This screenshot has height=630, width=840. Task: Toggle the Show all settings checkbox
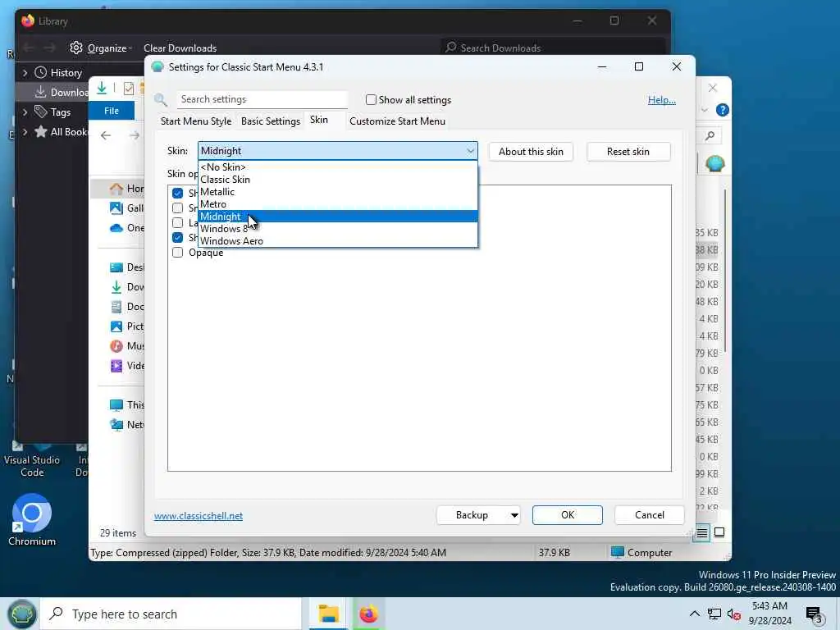371,99
